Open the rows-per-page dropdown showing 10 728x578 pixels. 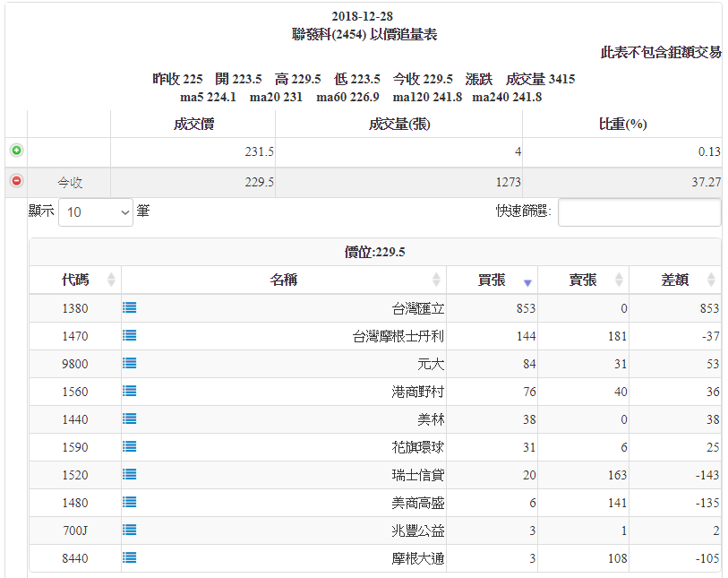click(x=95, y=212)
